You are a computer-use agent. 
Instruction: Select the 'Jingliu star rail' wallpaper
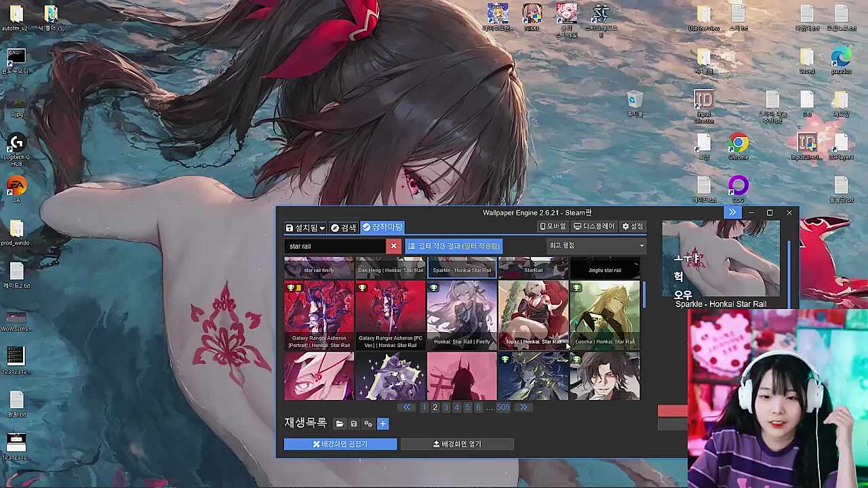[x=605, y=268]
